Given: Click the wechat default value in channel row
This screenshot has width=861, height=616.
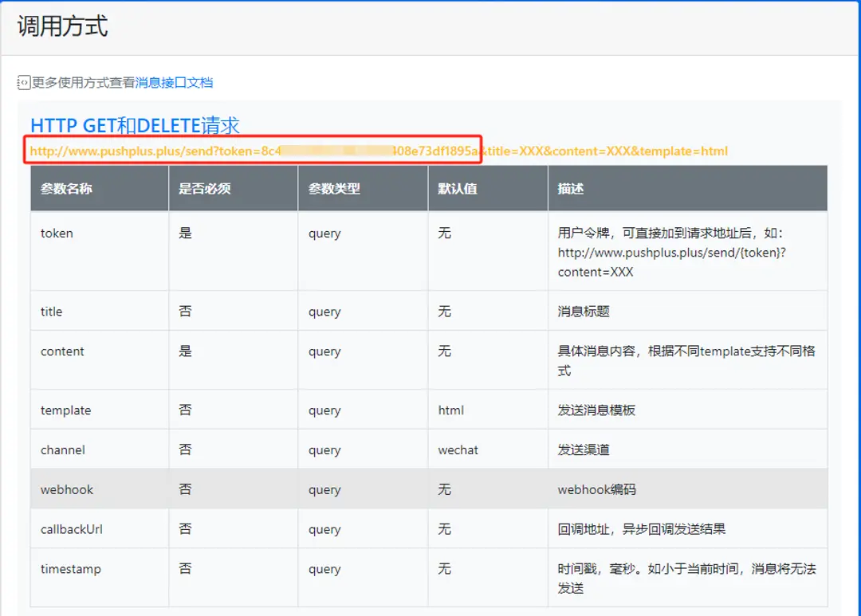Looking at the screenshot, I should coord(488,449).
